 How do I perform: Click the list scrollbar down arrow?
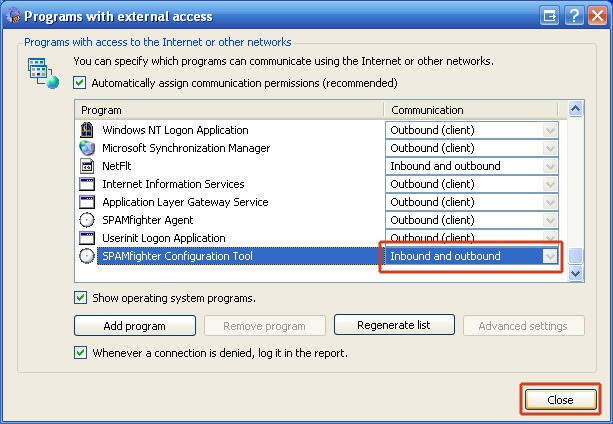[x=575, y=273]
